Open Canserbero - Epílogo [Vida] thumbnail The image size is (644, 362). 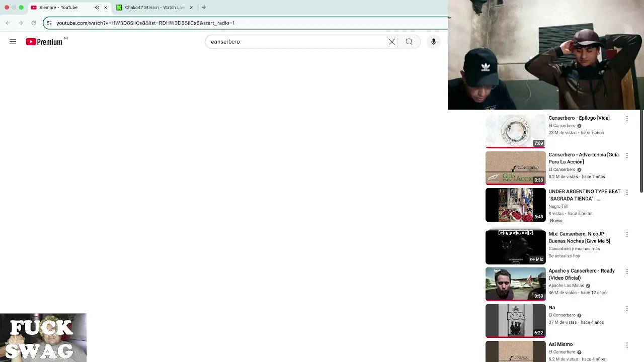(x=515, y=131)
